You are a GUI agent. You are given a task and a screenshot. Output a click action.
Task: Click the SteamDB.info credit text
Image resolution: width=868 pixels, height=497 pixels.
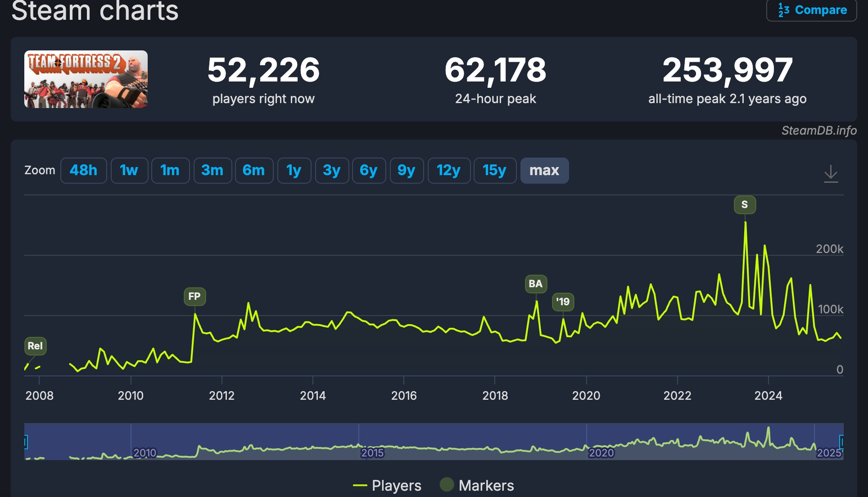pyautogui.click(x=819, y=131)
